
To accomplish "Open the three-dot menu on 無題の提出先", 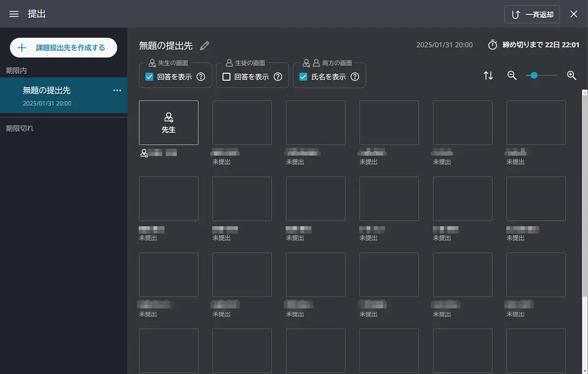I will coord(117,91).
